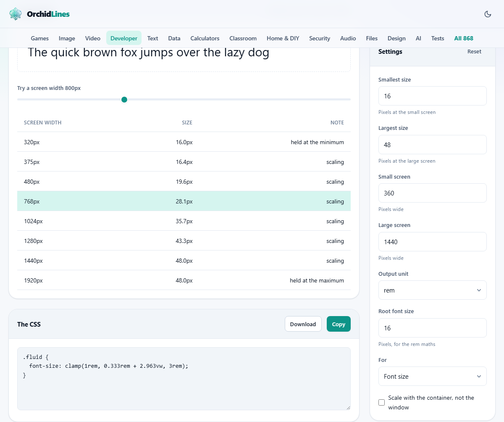Focus the Smallest size input
This screenshot has height=422, width=504.
(x=433, y=96)
